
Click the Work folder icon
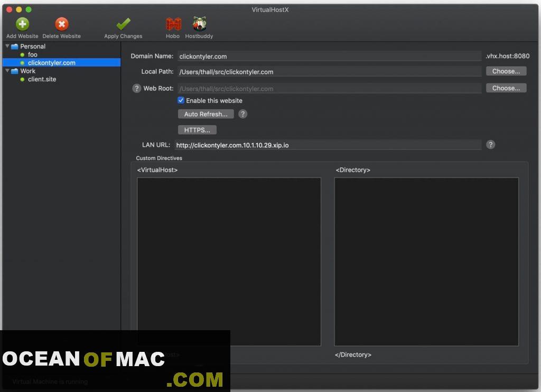pyautogui.click(x=14, y=71)
